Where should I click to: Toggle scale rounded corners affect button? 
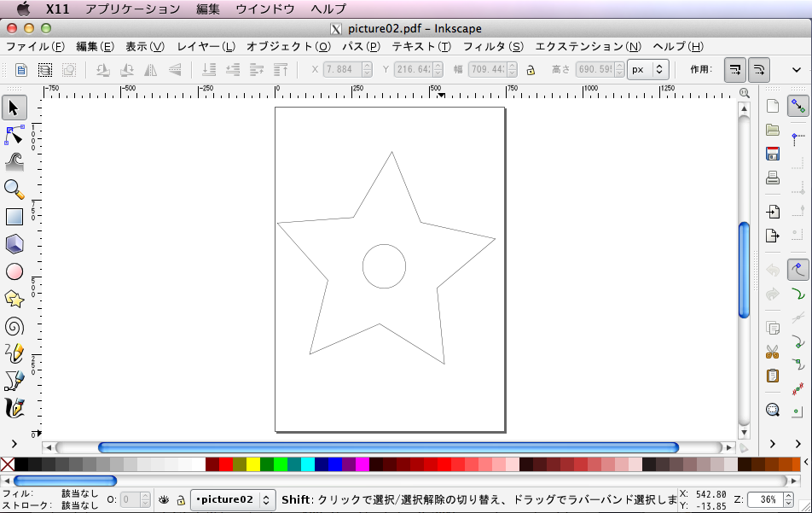pyautogui.click(x=758, y=69)
